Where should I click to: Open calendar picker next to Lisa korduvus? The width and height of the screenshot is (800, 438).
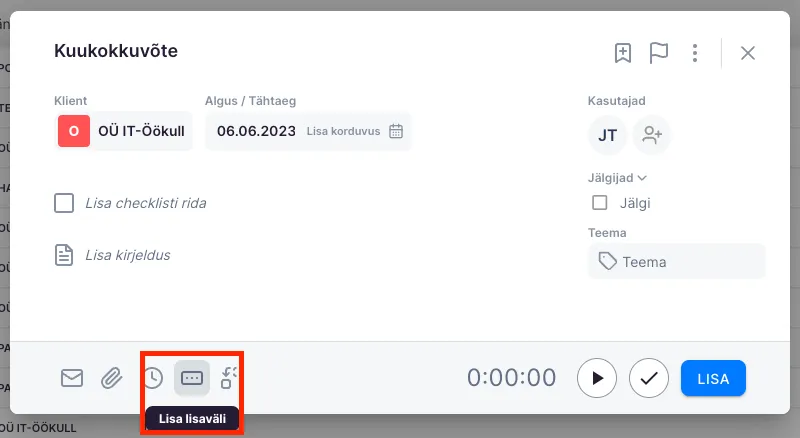click(395, 131)
